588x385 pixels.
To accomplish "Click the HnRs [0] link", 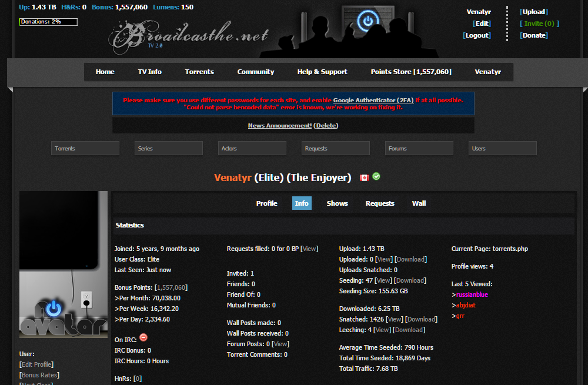I will click(x=137, y=379).
